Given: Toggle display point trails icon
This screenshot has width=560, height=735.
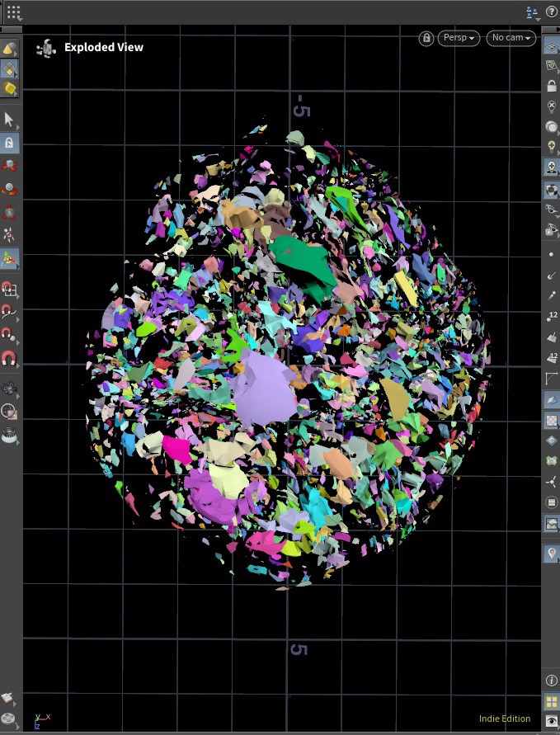Looking at the screenshot, I should [x=552, y=295].
